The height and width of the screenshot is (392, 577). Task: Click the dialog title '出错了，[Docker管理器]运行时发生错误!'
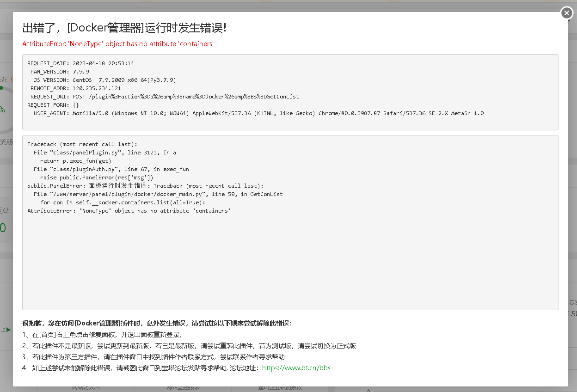point(124,28)
